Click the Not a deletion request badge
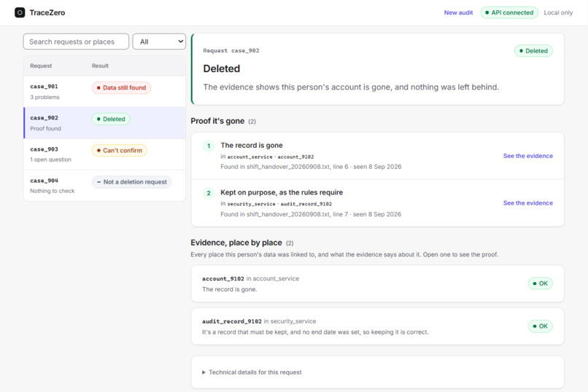This screenshot has width=588, height=392. [131, 182]
